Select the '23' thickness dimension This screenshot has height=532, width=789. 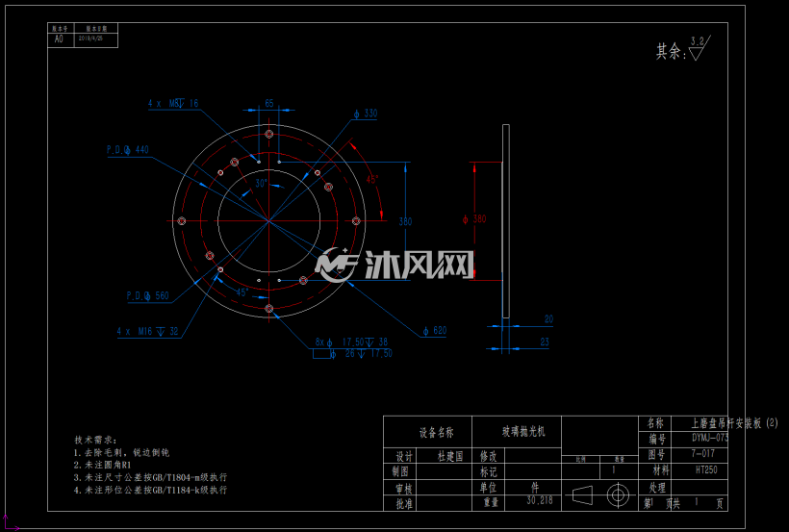(545, 342)
